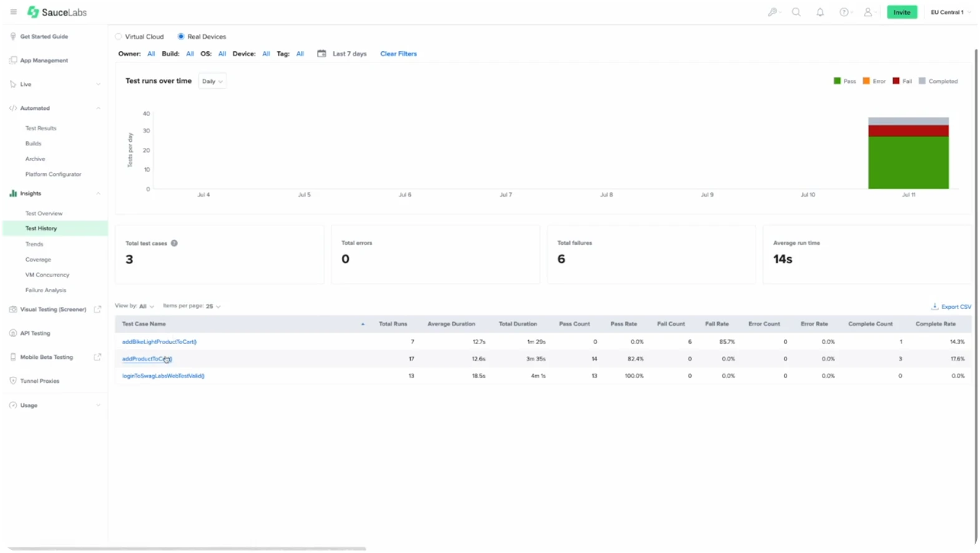The image size is (980, 553).
Task: Open the Owner filter All dropdown
Action: [151, 54]
